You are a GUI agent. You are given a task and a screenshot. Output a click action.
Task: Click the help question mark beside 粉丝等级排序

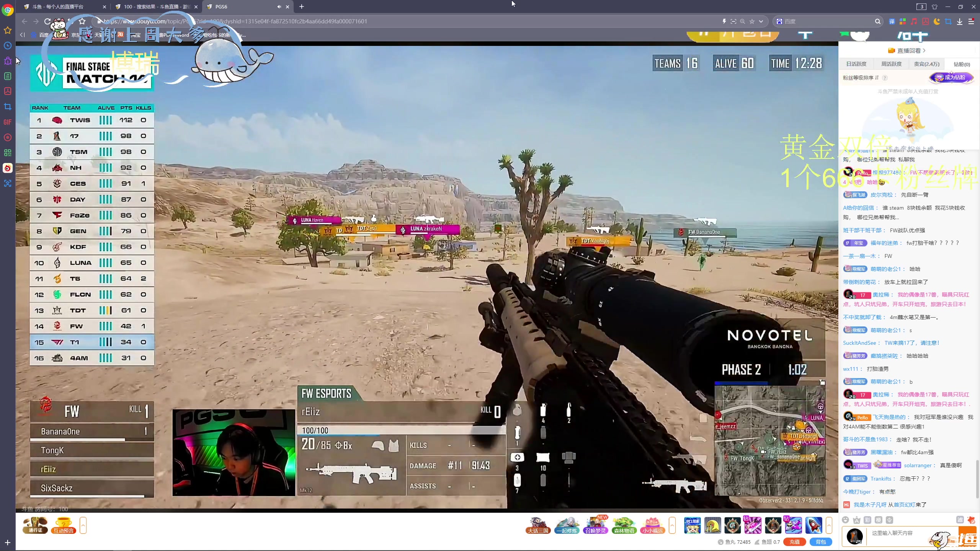885,78
